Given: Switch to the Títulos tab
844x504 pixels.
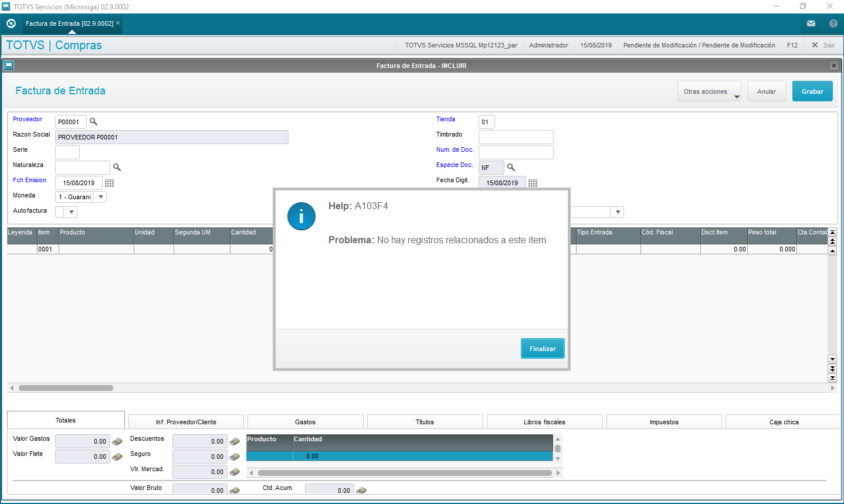Looking at the screenshot, I should pos(425,422).
